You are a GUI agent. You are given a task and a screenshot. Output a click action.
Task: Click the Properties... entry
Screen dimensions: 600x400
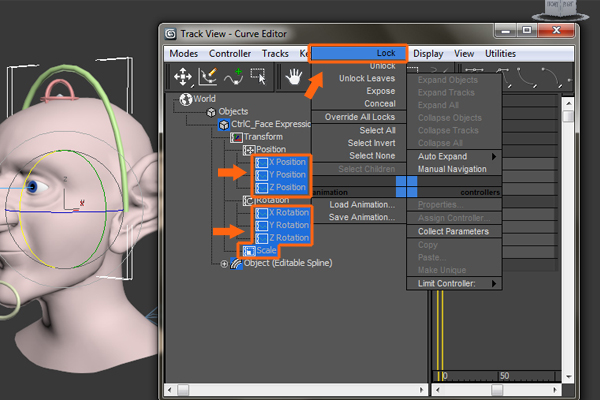(454, 204)
